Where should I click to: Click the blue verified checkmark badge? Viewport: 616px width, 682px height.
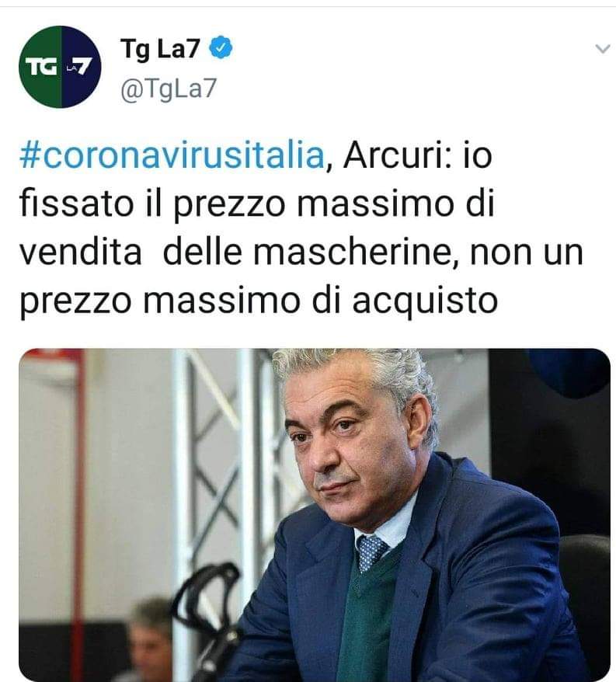tap(221, 47)
